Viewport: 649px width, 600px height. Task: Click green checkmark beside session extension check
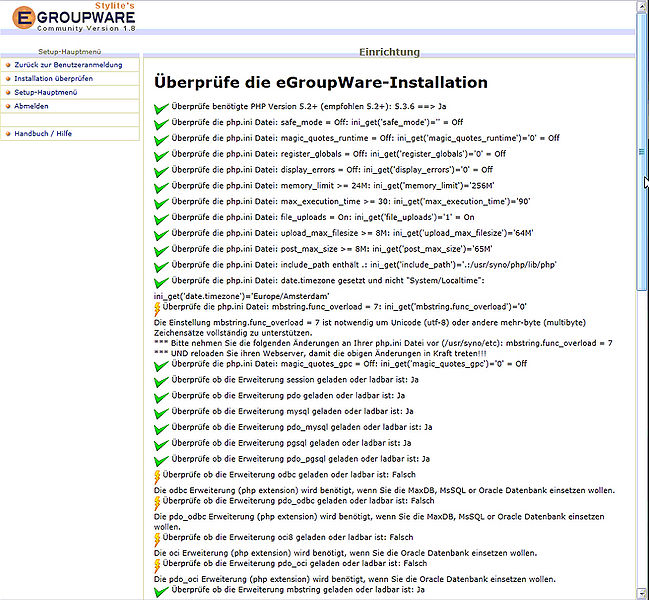[x=161, y=380]
